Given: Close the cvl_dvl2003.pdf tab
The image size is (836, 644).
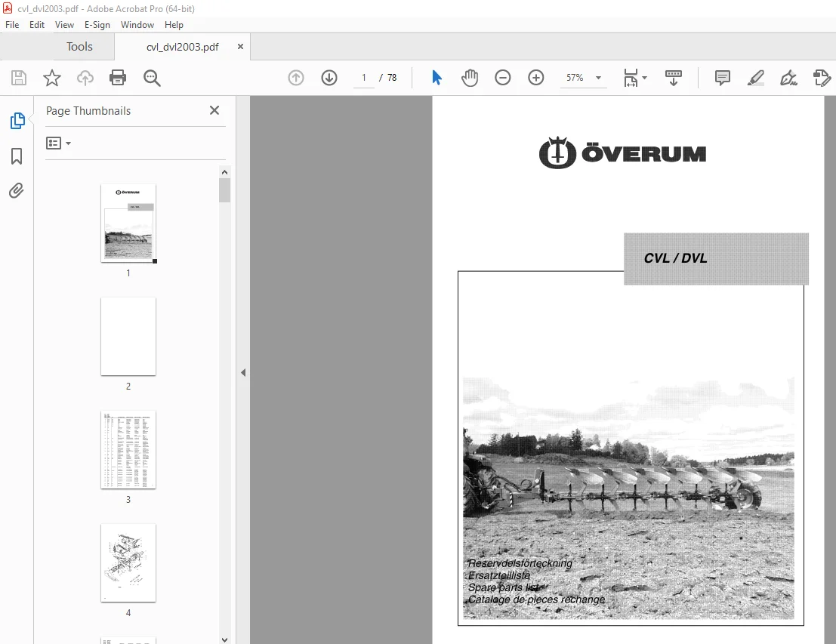Looking at the screenshot, I should coord(240,46).
